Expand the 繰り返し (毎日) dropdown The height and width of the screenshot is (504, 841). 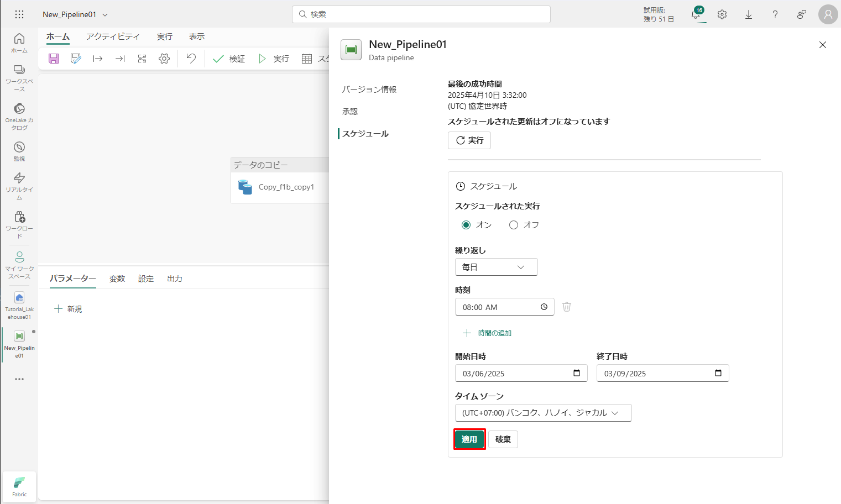(496, 267)
